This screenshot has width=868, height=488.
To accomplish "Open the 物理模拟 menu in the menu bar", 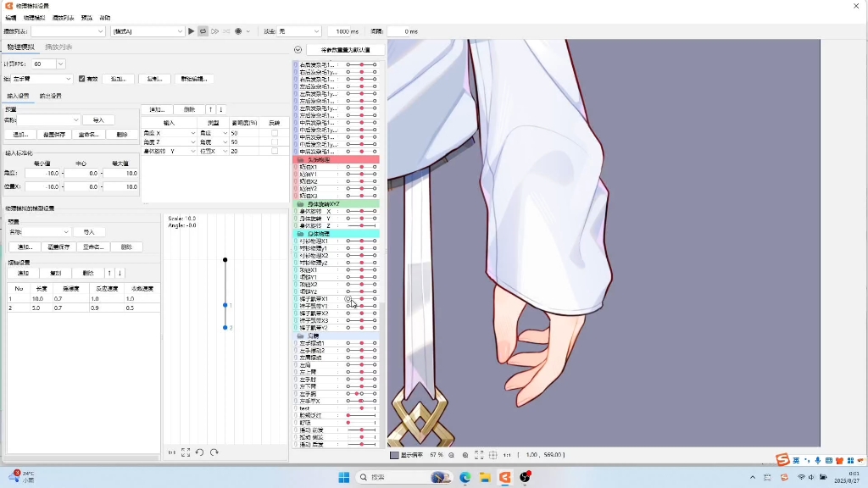I will tap(34, 18).
